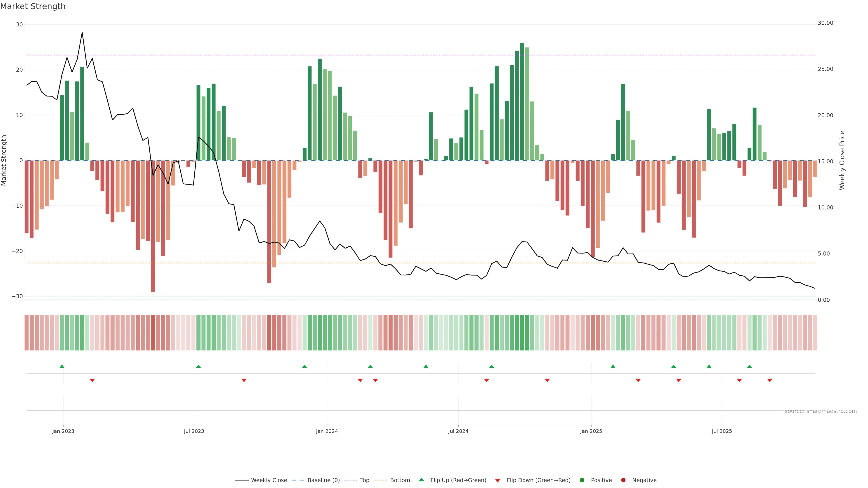Image resolution: width=868 pixels, height=488 pixels.
Task: Click the weekly close line peak in early 2023
Action: [x=82, y=33]
